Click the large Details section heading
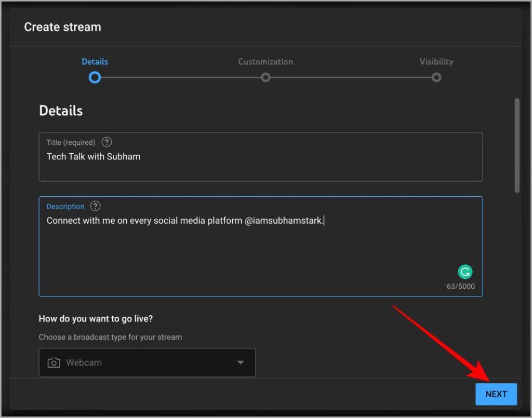This screenshot has width=532, height=418. point(61,111)
